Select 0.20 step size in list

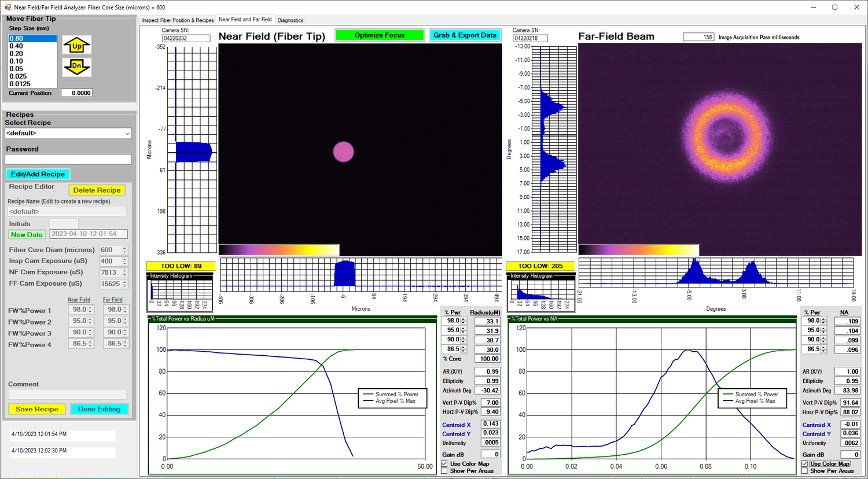[17, 54]
